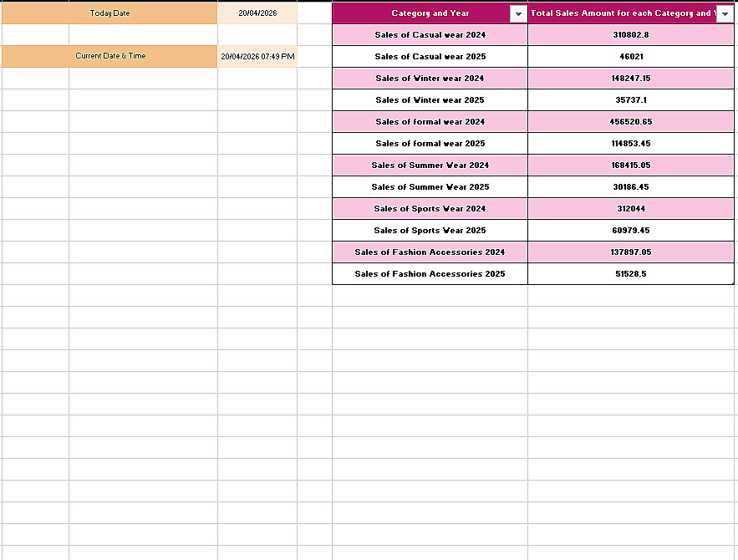Select the value 46021
This screenshot has height=560, width=738.
tap(631, 57)
